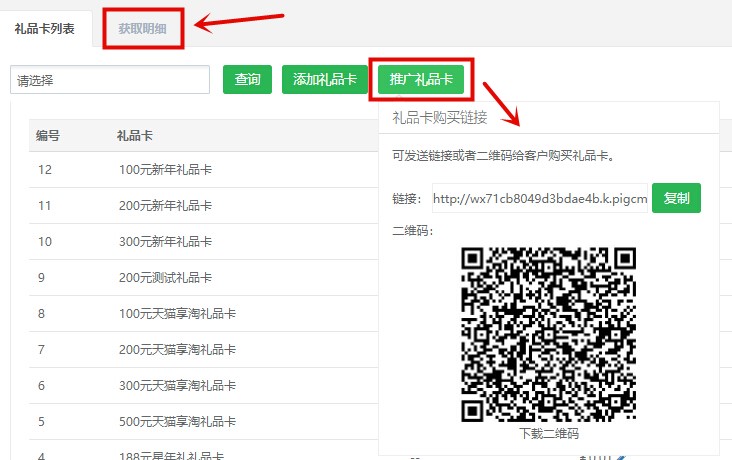Click row number 10 cell

[x=45, y=241]
